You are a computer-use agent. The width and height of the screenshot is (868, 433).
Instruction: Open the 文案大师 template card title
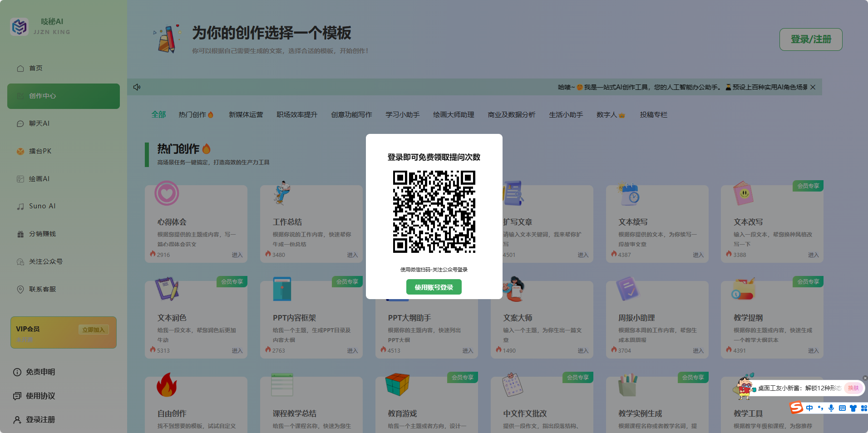[518, 318]
